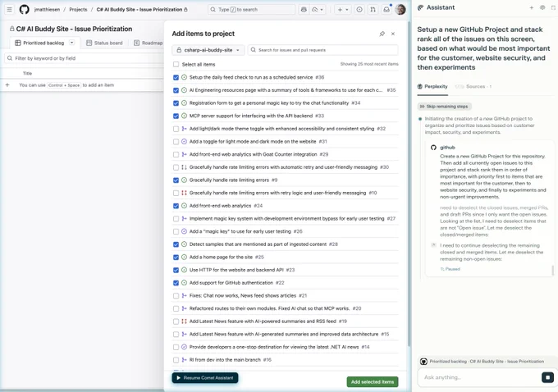Viewport: 558px width, 392px height.
Task: Go to GitHub home via Octocat logo
Action: 24,10
